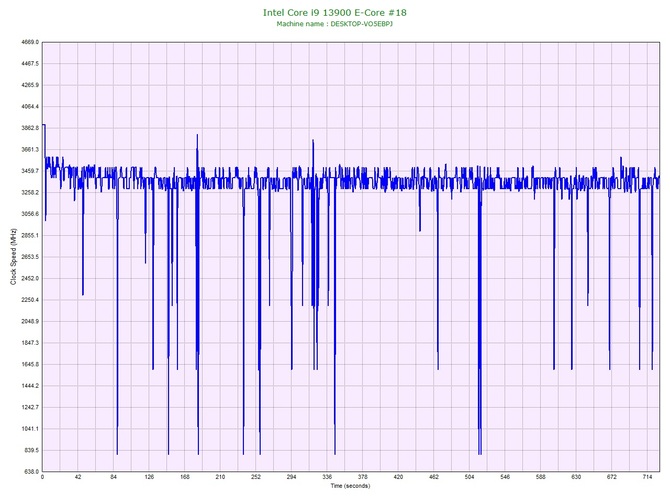
Task: Click the machine name text DESKTOP-VO5EBPJ
Action: point(361,24)
